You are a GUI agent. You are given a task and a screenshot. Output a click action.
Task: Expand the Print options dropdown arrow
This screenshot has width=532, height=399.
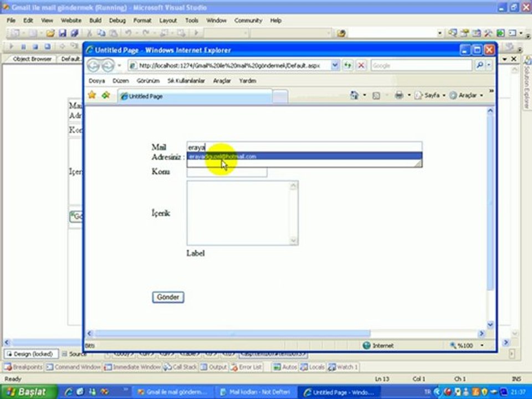(x=409, y=95)
